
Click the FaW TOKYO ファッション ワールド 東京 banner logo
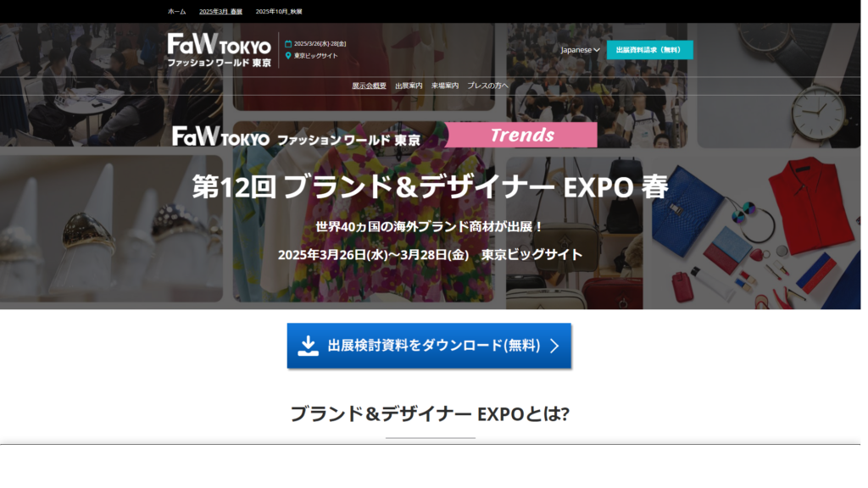(296, 136)
